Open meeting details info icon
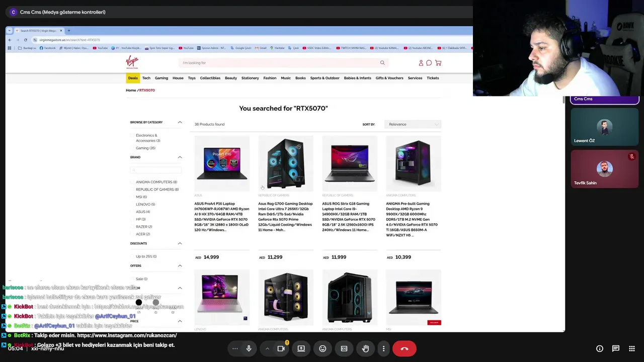The height and width of the screenshot is (362, 644). click(600, 348)
